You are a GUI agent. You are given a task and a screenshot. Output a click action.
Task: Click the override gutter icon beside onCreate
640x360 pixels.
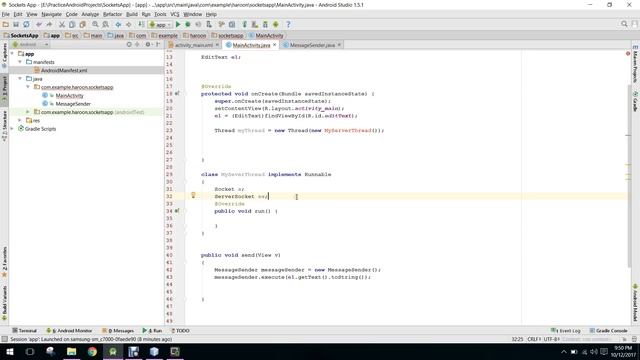tap(177, 93)
